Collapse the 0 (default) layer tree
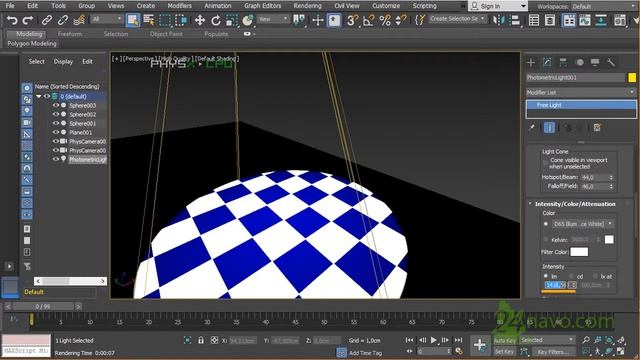 39,96
